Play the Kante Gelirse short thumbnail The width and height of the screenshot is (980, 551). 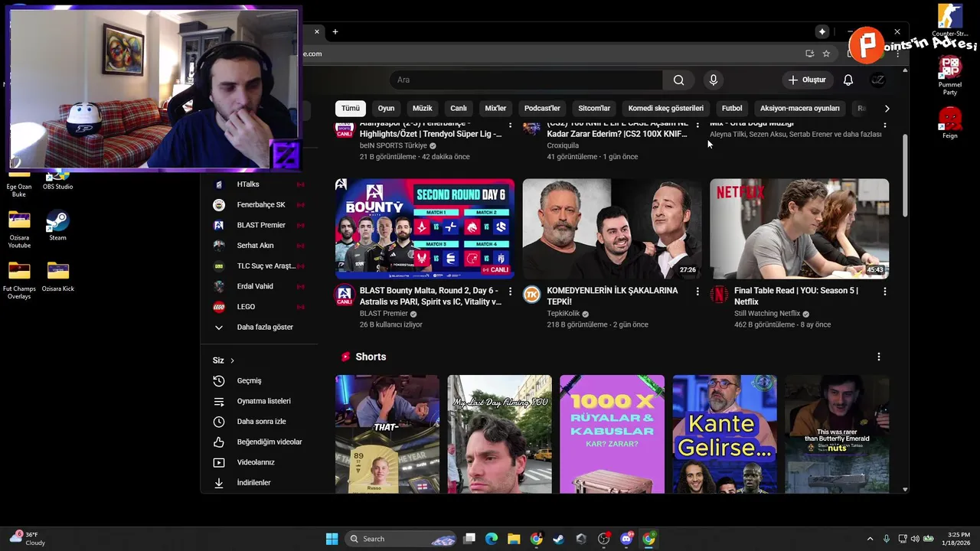tap(724, 434)
